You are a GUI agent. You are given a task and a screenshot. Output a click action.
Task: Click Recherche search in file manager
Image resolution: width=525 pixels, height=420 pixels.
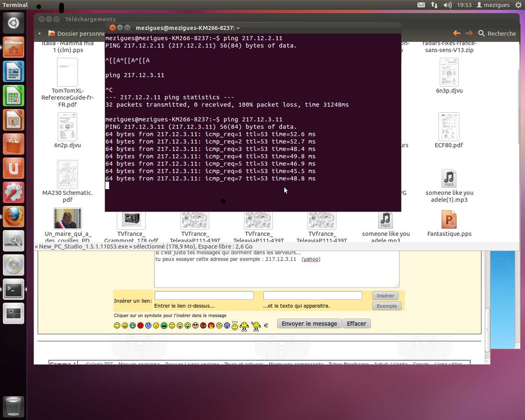pos(497,33)
